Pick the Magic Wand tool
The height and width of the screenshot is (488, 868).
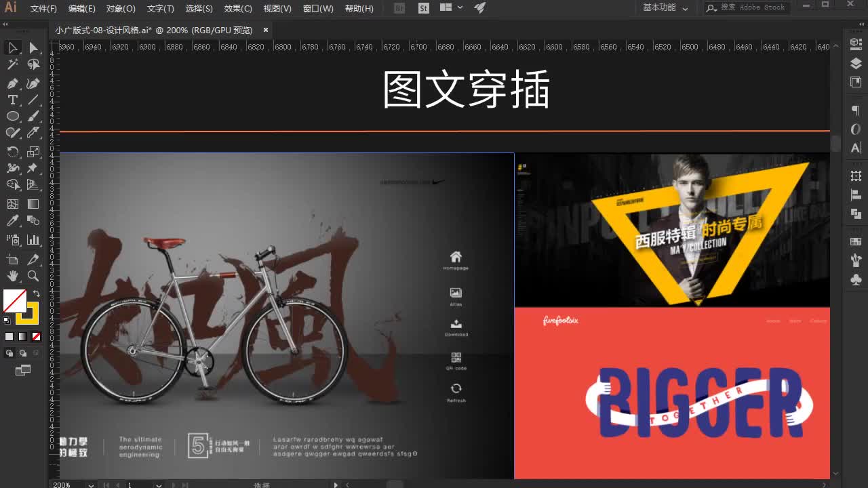point(12,64)
